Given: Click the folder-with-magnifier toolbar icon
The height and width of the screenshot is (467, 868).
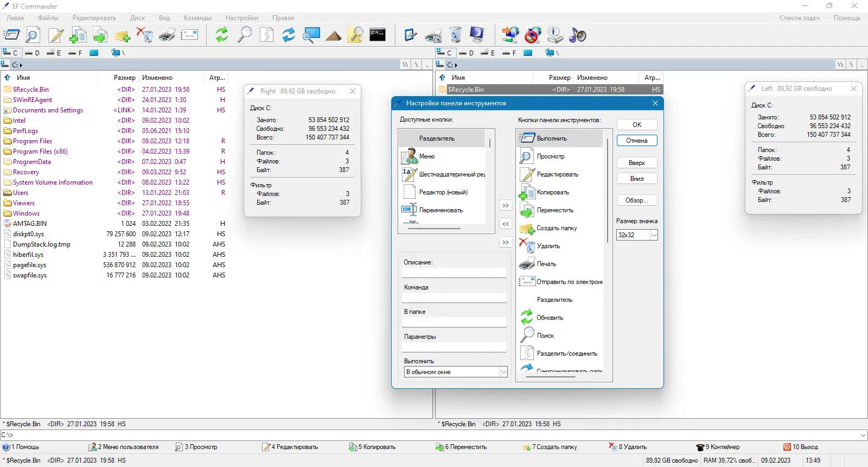Looking at the screenshot, I should (x=355, y=35).
